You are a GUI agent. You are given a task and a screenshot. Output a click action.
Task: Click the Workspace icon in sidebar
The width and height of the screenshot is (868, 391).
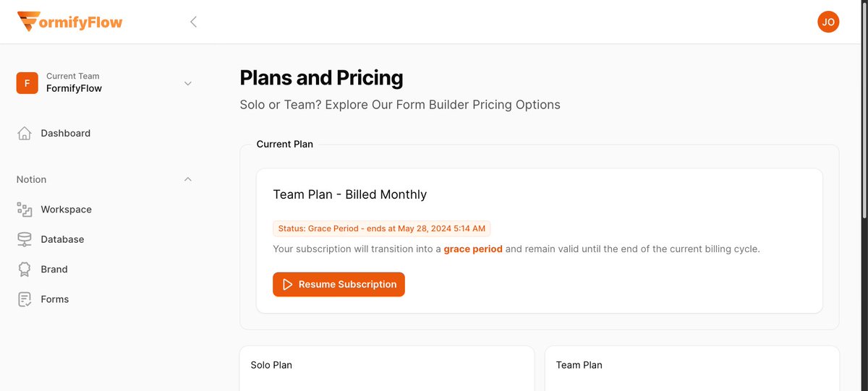click(25, 210)
